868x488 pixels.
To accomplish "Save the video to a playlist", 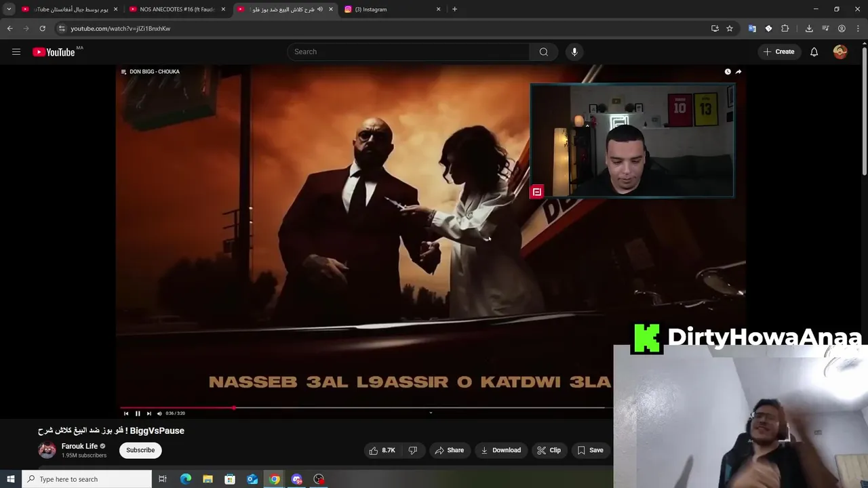I will (x=590, y=450).
